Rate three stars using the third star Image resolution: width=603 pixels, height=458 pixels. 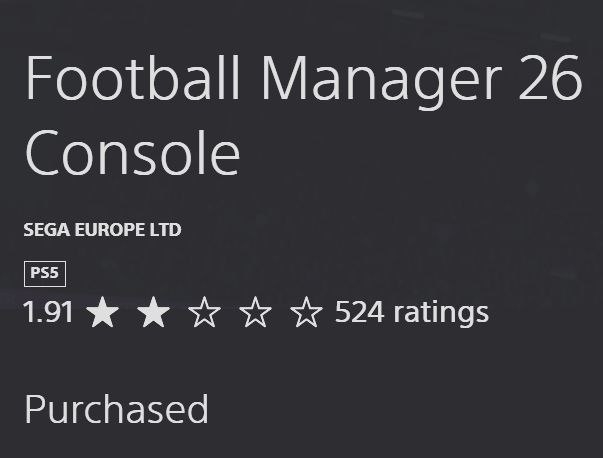204,313
